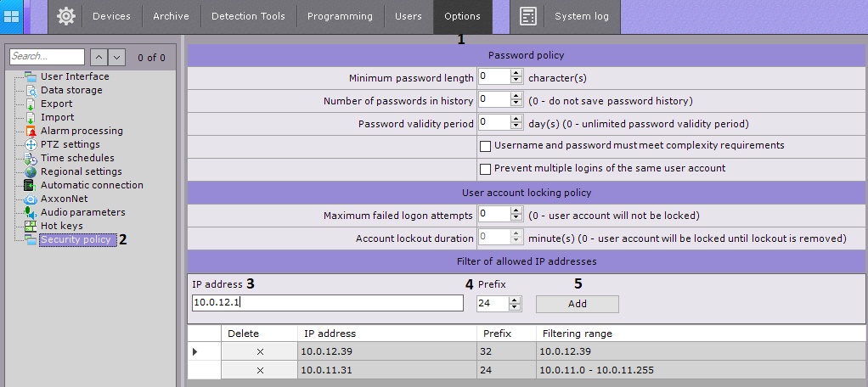
Task: Check Prevent multiple logins of same account
Action: [486, 169]
